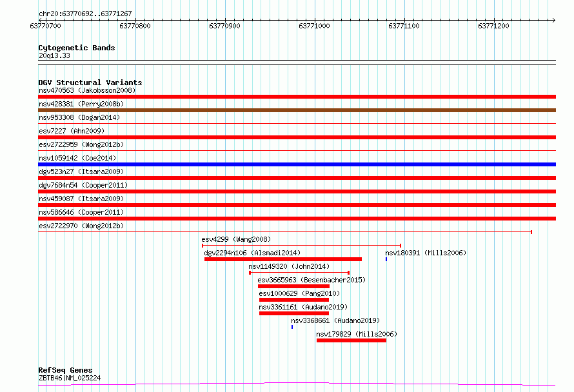This screenshot has height=392, width=574.
Task: Click dgv2294n106 (Alsmadi2014) label
Action: (252, 253)
